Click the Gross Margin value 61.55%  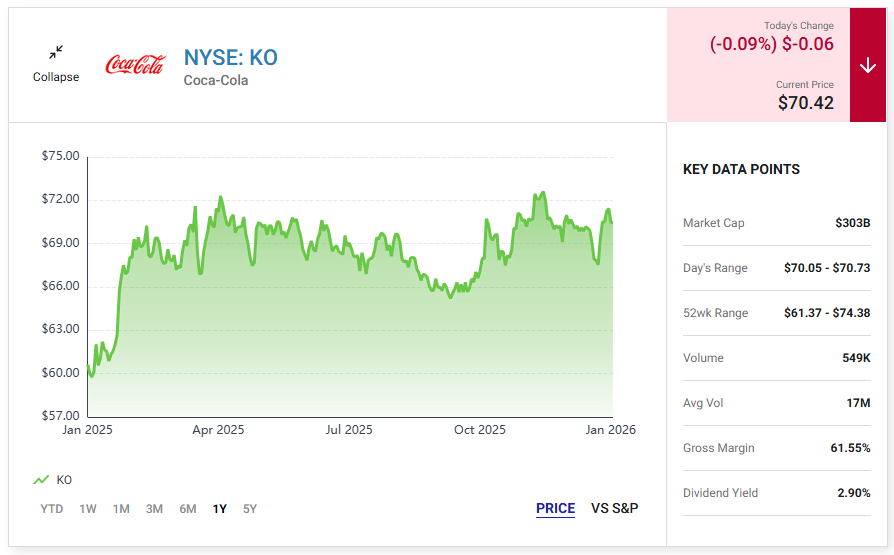850,448
